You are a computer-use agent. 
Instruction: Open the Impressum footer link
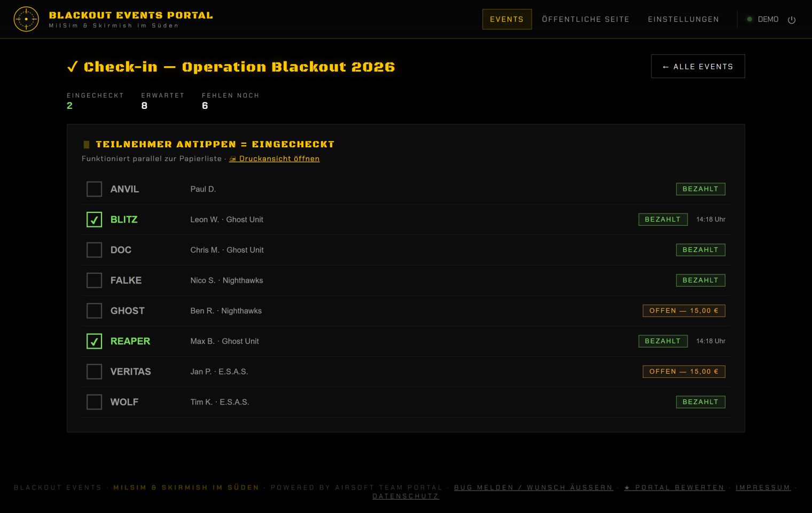pos(763,487)
